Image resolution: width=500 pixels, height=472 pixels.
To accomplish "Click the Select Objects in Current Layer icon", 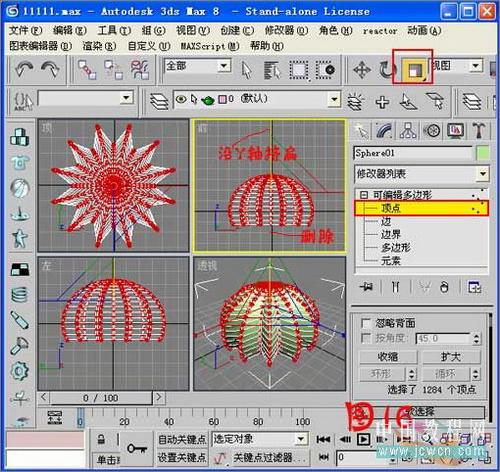I will (409, 101).
